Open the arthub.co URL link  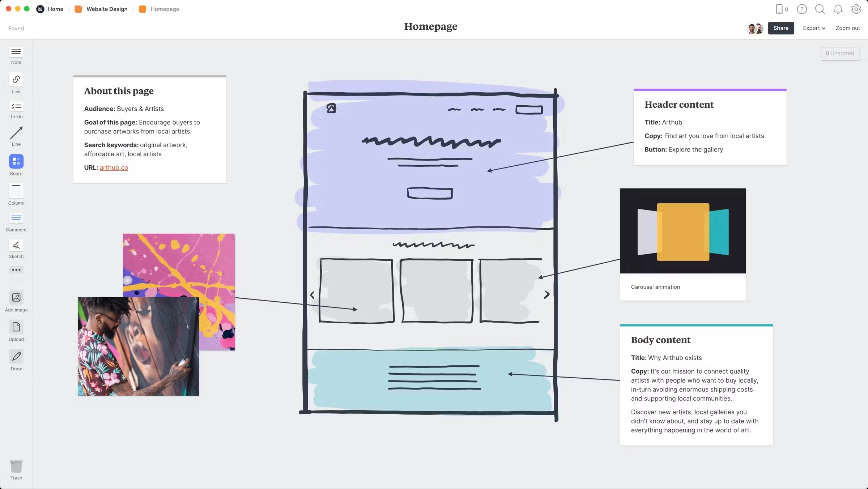coord(114,167)
